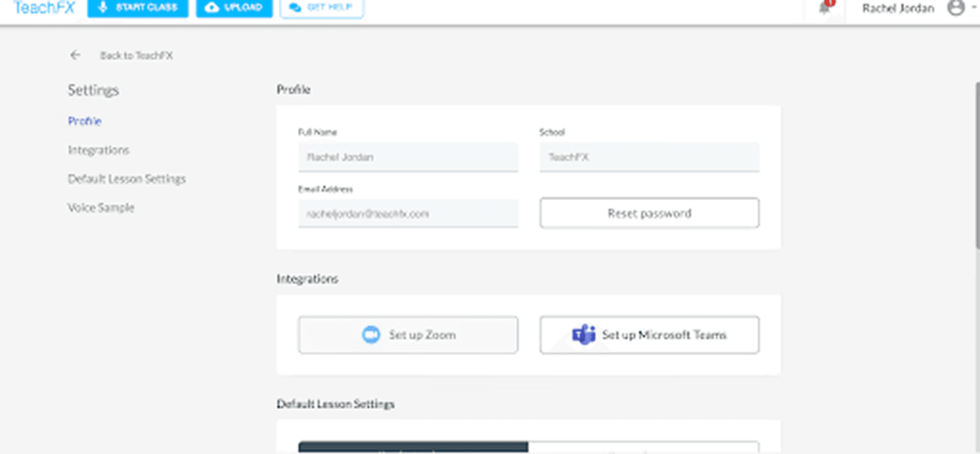This screenshot has height=454, width=980.
Task: Open the notifications bell
Action: click(x=825, y=8)
